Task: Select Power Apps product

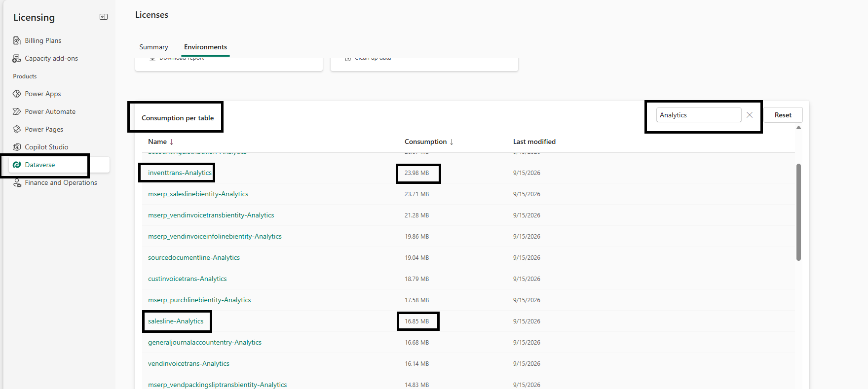Action: (x=43, y=94)
